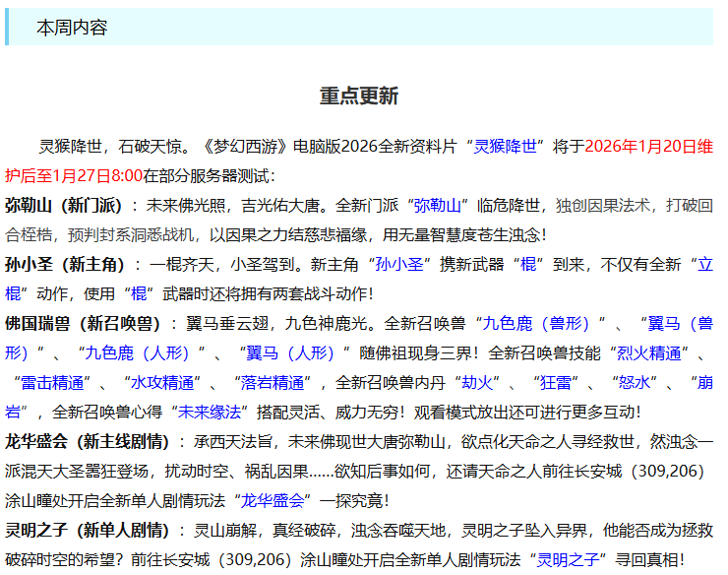
Task: Click the blue "孙小圣" link
Action: pos(399,265)
